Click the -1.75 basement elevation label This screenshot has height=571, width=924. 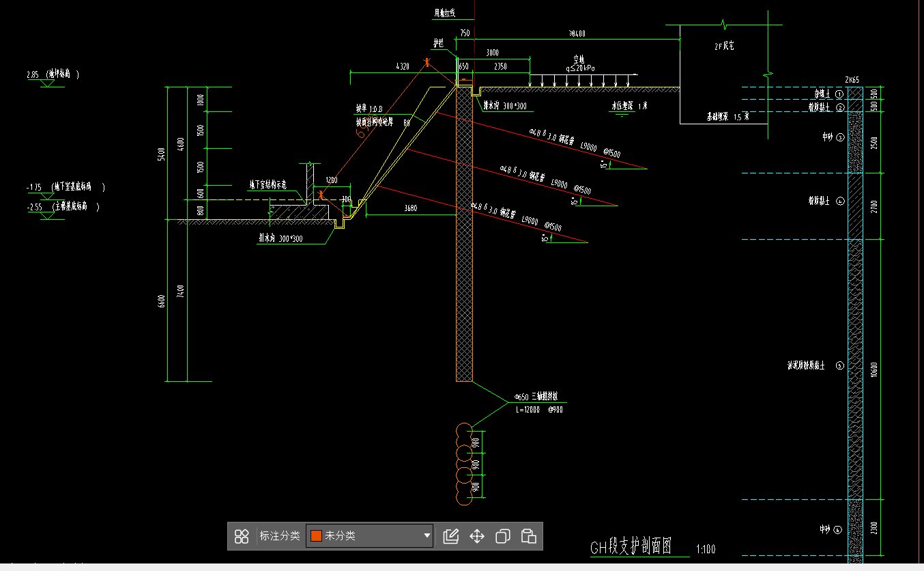click(x=66, y=186)
